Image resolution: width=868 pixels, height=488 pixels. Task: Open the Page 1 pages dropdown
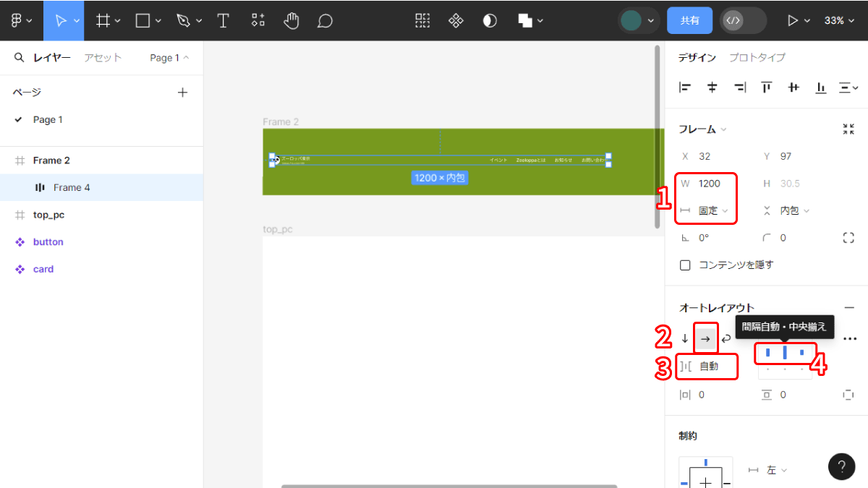(169, 58)
